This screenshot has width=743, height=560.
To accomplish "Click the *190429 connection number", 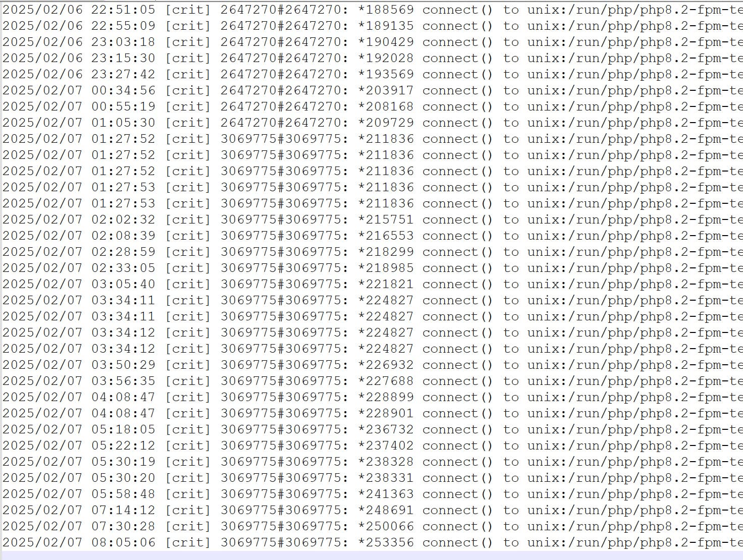I will click(386, 42).
